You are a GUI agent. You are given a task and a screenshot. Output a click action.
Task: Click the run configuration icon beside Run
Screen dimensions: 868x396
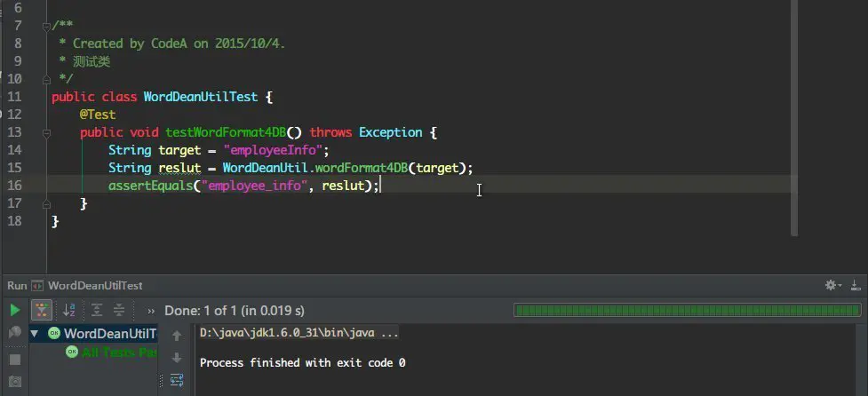coord(37,286)
